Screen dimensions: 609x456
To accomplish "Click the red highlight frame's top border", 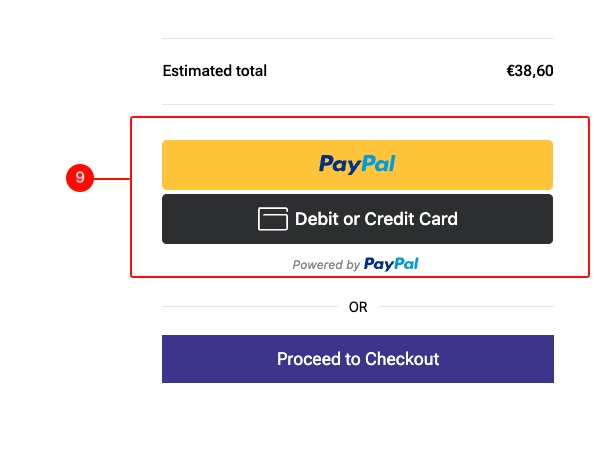I will coord(360,118).
